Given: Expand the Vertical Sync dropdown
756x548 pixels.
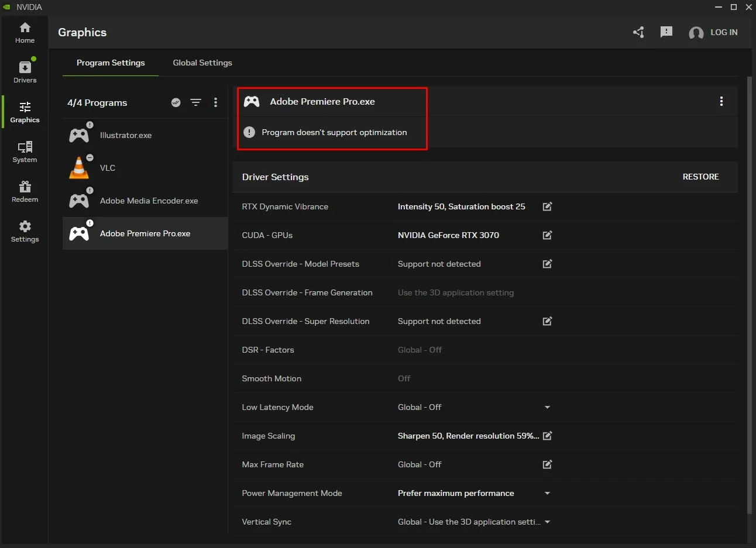Looking at the screenshot, I should pyautogui.click(x=547, y=522).
